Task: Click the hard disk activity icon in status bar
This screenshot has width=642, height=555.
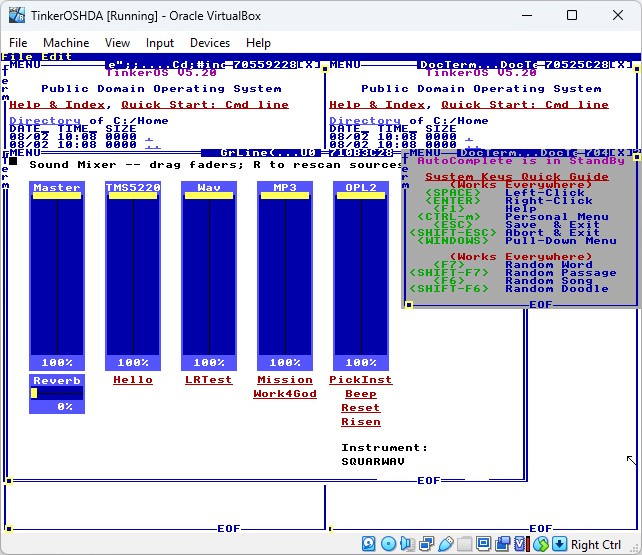Action: coord(368,544)
